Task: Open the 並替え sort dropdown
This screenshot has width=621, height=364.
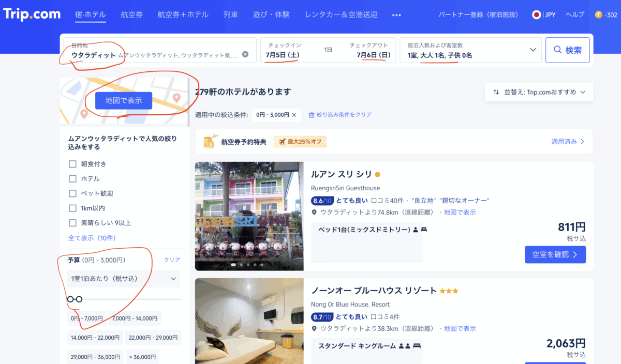Action: point(539,92)
